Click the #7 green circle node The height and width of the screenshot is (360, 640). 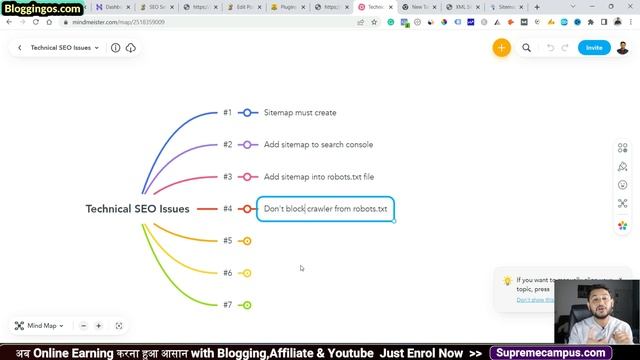(247, 305)
